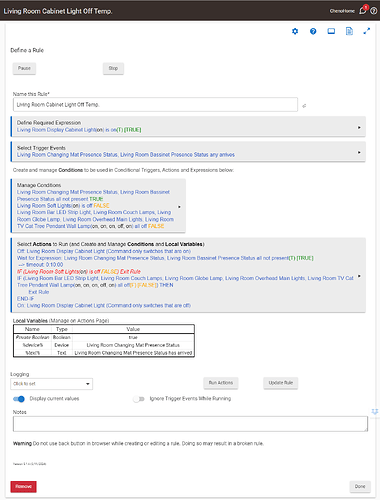Open the notifications bell icon
The height and width of the screenshot is (500, 380).
[x=363, y=11]
